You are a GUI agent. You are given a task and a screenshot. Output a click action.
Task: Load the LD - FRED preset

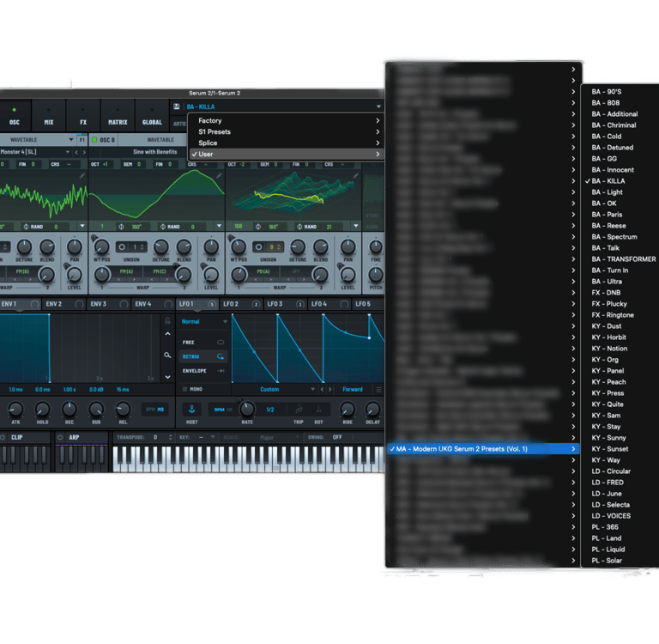point(620,483)
